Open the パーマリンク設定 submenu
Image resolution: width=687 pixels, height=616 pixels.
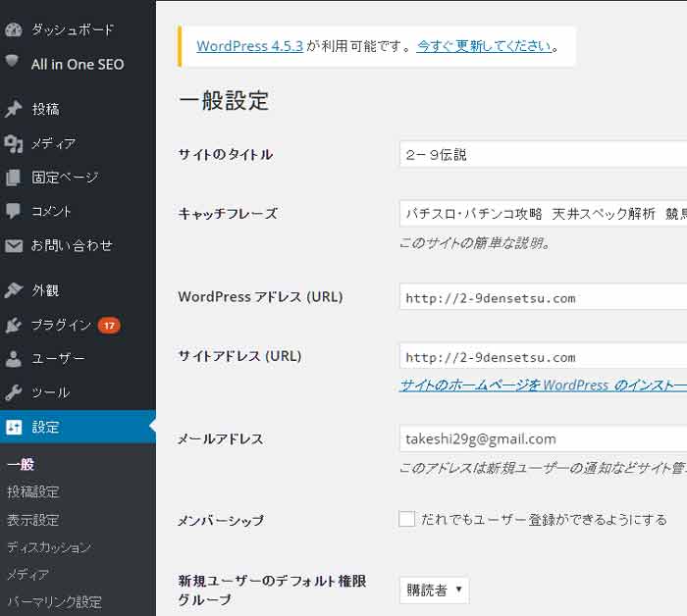click(x=54, y=602)
